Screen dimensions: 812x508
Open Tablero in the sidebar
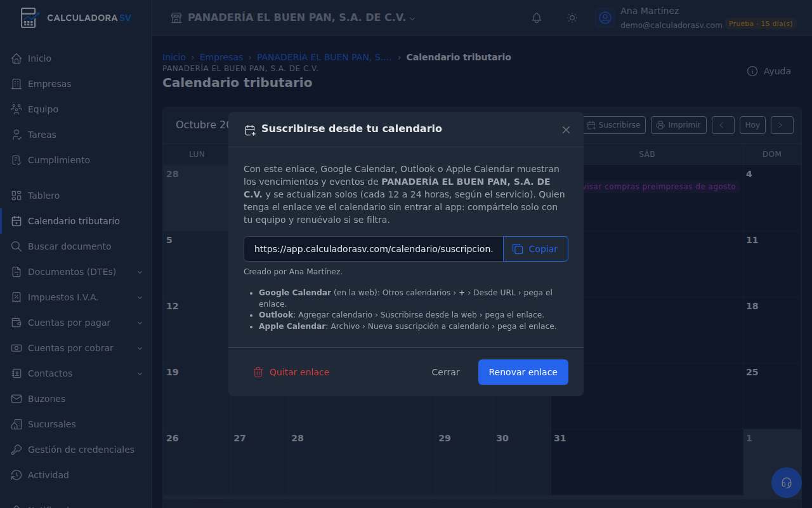pos(76,196)
